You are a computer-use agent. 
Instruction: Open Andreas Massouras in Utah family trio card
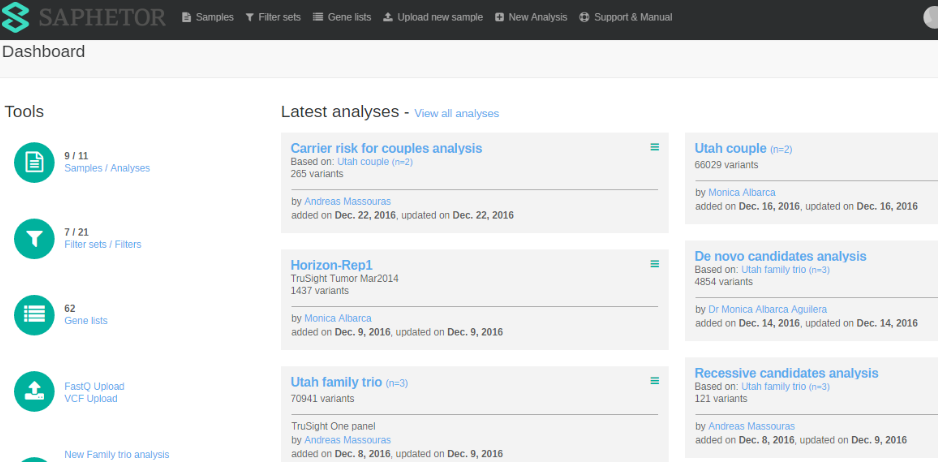coord(347,440)
